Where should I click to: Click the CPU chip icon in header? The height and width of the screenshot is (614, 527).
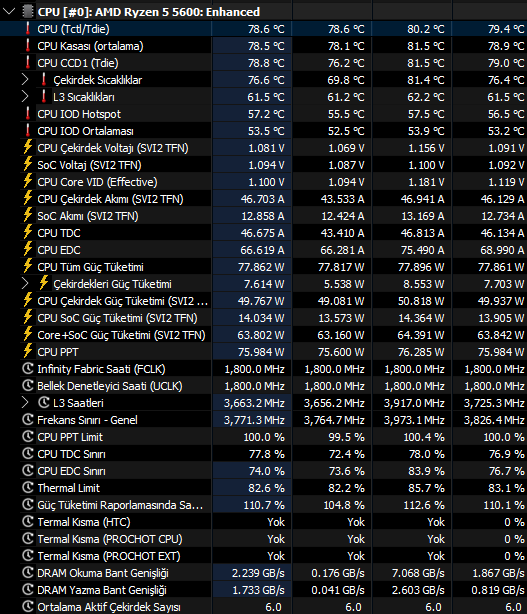point(27,12)
